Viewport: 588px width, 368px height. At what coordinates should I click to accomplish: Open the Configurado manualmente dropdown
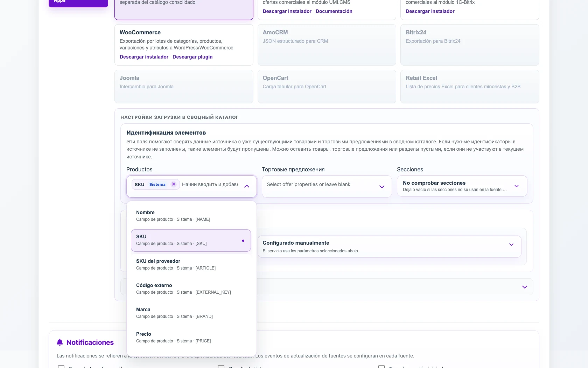tap(389, 246)
